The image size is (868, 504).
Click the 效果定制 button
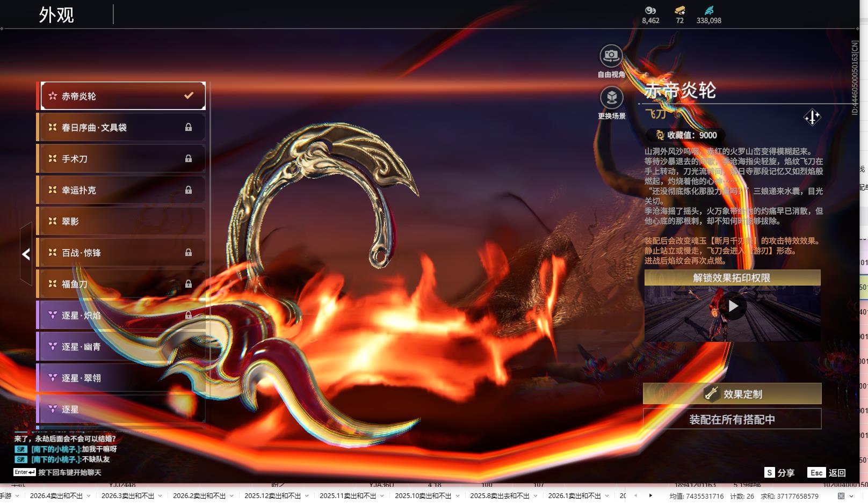[732, 394]
